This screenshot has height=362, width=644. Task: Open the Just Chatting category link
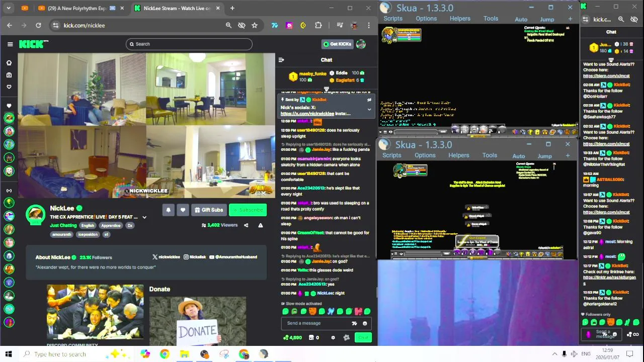[x=63, y=226]
